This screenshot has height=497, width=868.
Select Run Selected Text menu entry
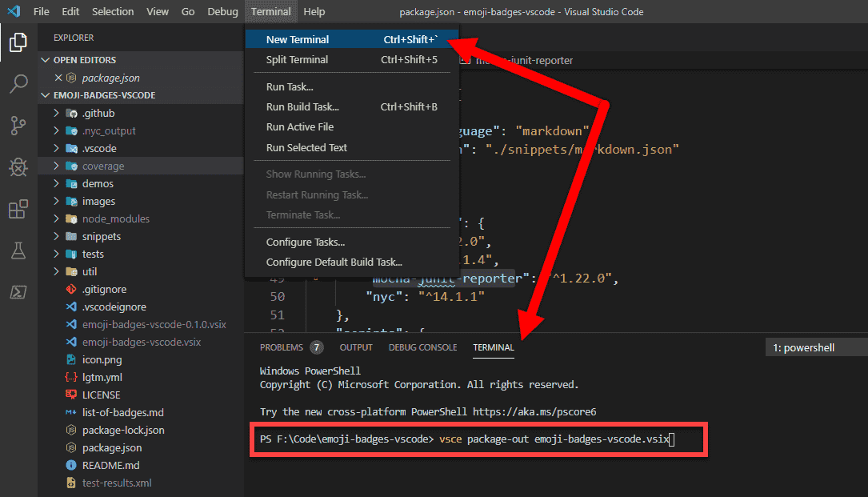coord(352,148)
